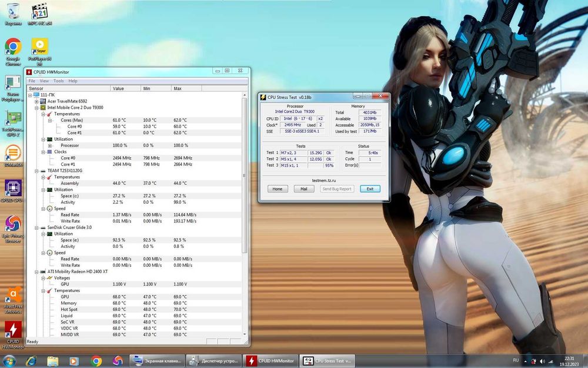The height and width of the screenshot is (368, 588).
Task: Open the Recycle Bin desktop icon
Action: [13, 14]
